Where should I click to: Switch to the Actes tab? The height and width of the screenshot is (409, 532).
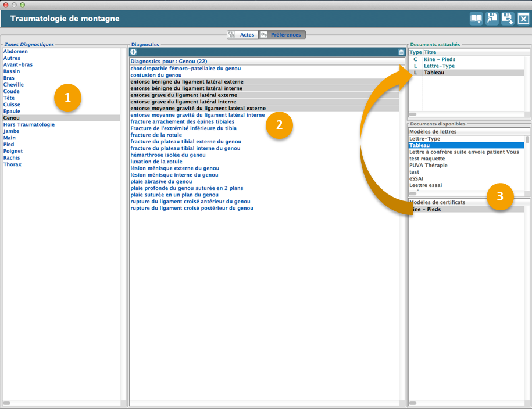click(242, 35)
